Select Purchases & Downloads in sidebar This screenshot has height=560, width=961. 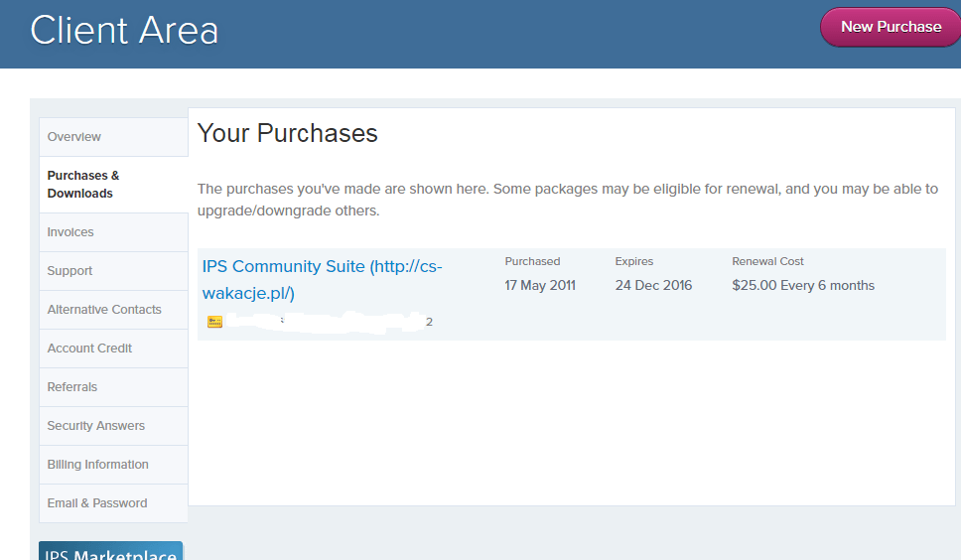tap(83, 185)
